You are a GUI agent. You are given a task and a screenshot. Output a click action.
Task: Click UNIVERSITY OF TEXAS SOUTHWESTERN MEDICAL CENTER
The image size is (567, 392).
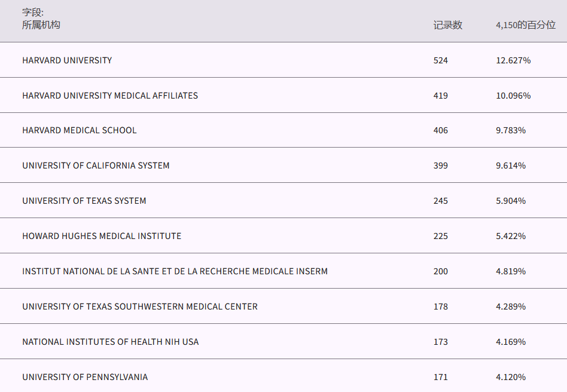[x=140, y=307]
